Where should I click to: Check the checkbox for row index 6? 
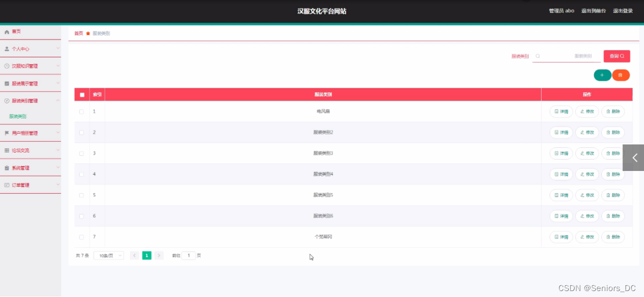point(81,216)
